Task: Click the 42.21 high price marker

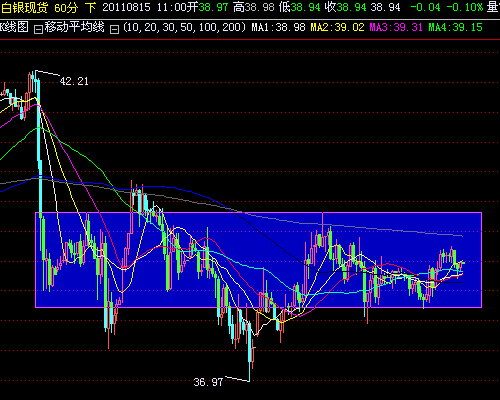Action: (74, 81)
